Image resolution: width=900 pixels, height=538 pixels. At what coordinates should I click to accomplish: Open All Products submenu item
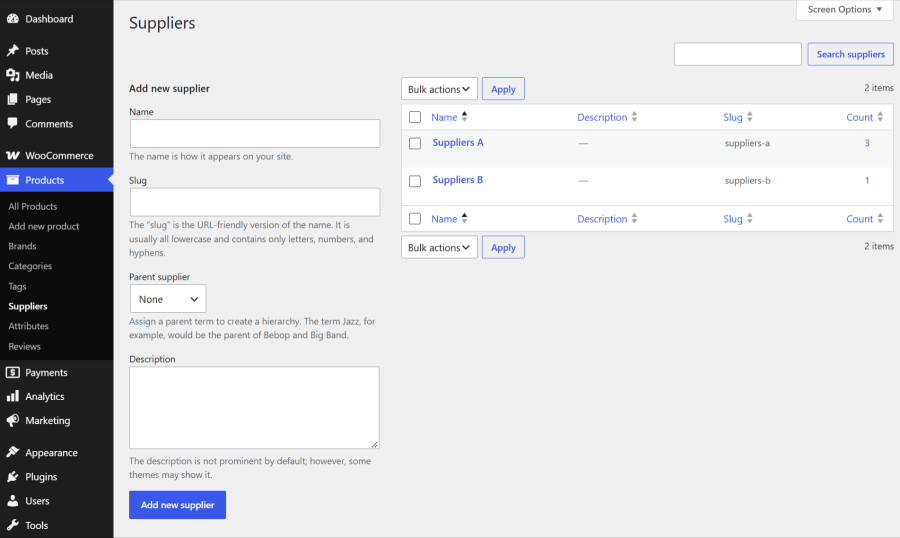(x=33, y=206)
